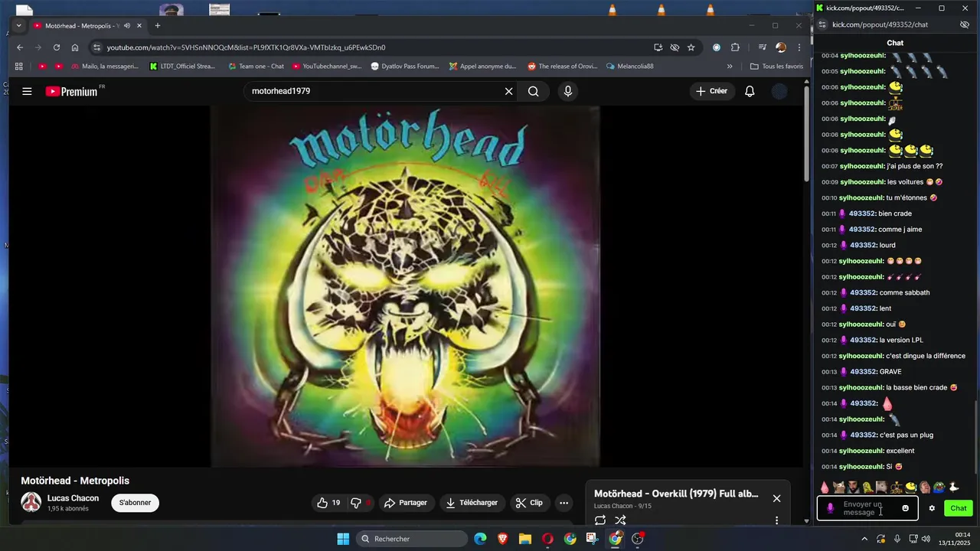Open the Mailo, la messagerie bookmark
Viewport: 980px width, 551px height.
click(104, 67)
